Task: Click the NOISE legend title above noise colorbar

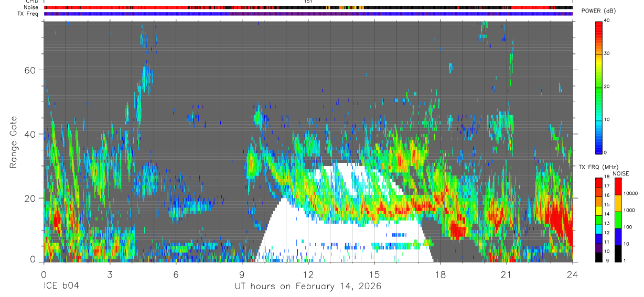Action: click(x=620, y=173)
